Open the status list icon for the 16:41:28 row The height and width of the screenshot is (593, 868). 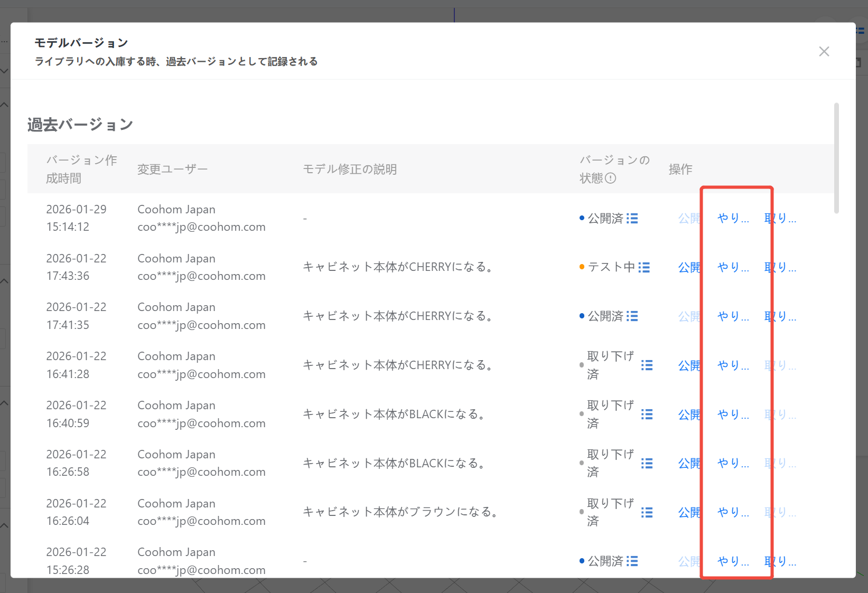[647, 365]
